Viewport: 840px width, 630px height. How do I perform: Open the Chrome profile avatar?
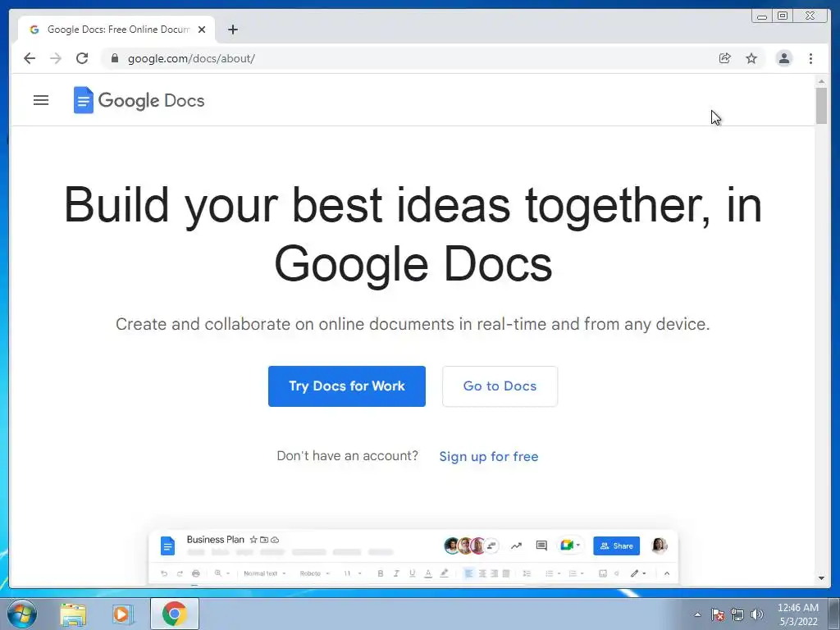pos(783,58)
